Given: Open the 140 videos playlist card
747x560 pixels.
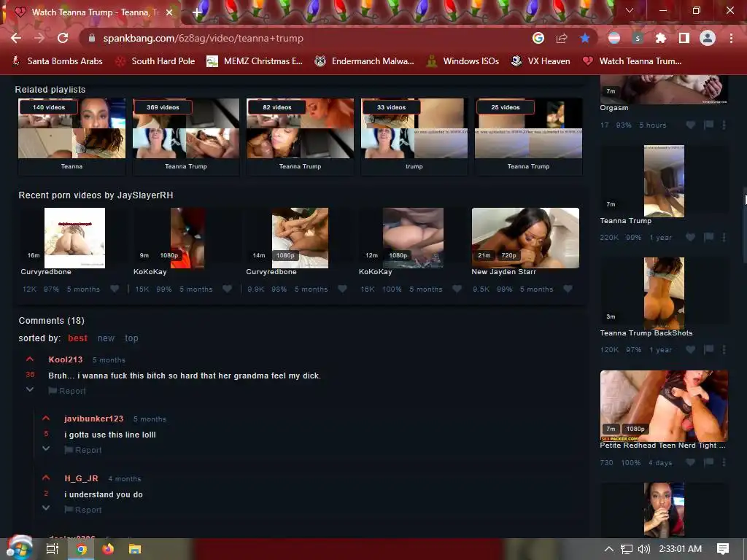Looking at the screenshot, I should click(x=72, y=136).
